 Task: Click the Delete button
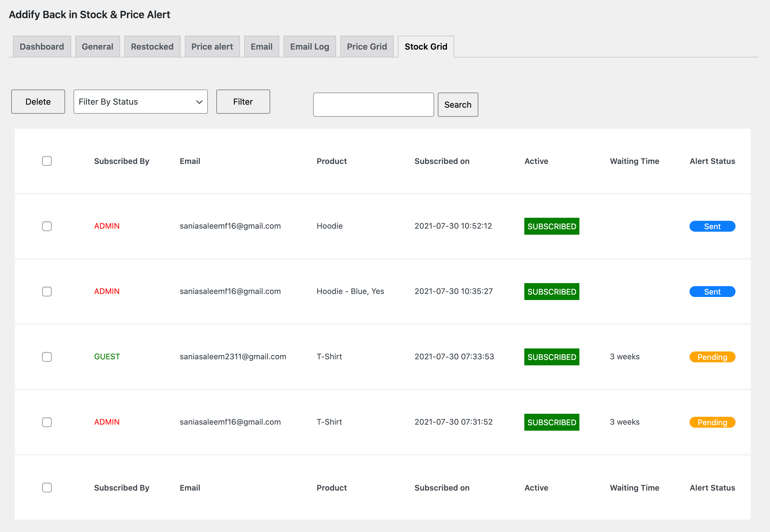pos(38,102)
